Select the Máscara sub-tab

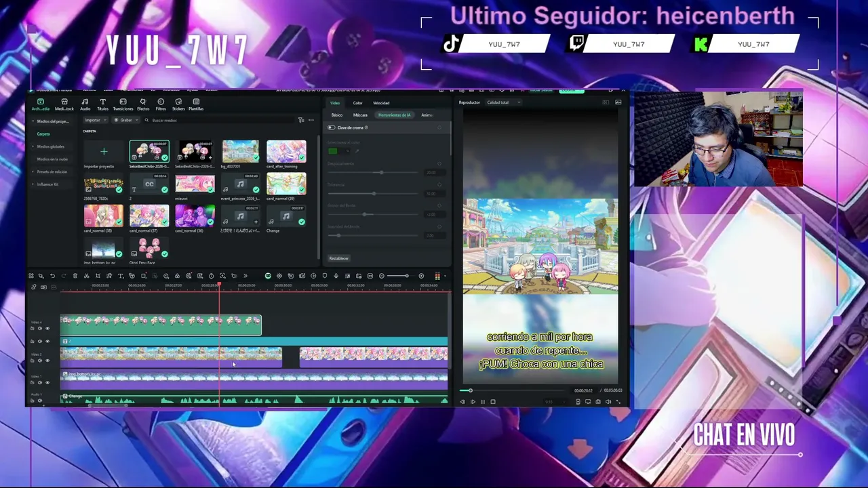(360, 115)
